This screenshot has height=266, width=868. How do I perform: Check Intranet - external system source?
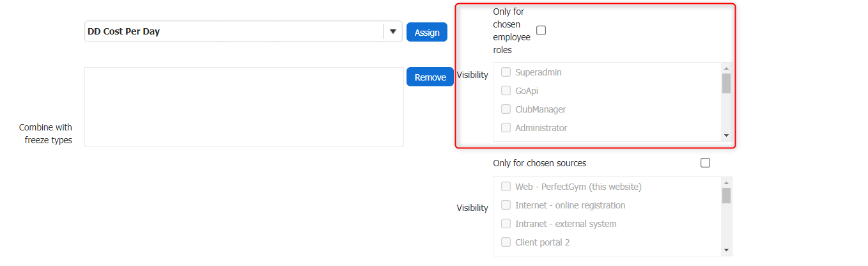point(506,224)
